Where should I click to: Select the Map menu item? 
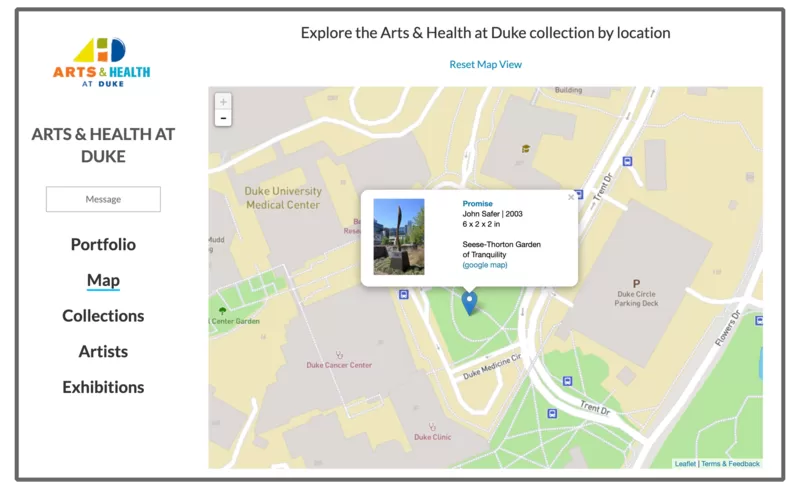click(103, 280)
